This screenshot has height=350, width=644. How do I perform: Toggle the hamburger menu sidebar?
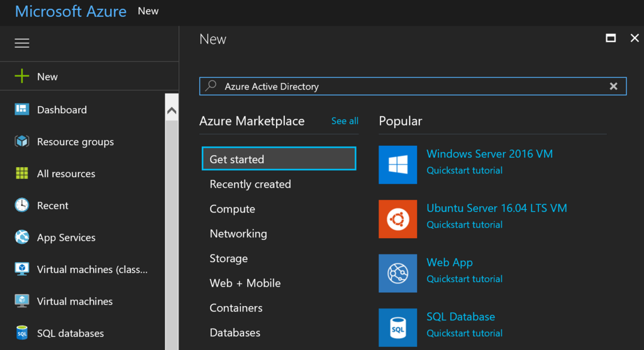(22, 43)
